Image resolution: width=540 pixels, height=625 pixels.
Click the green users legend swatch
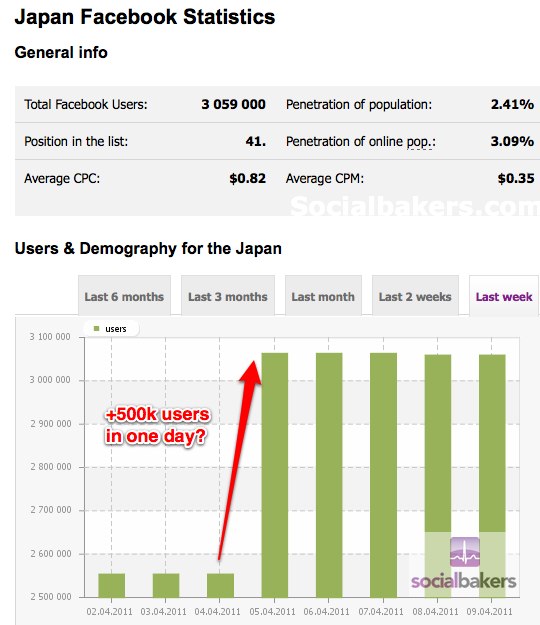tap(96, 329)
